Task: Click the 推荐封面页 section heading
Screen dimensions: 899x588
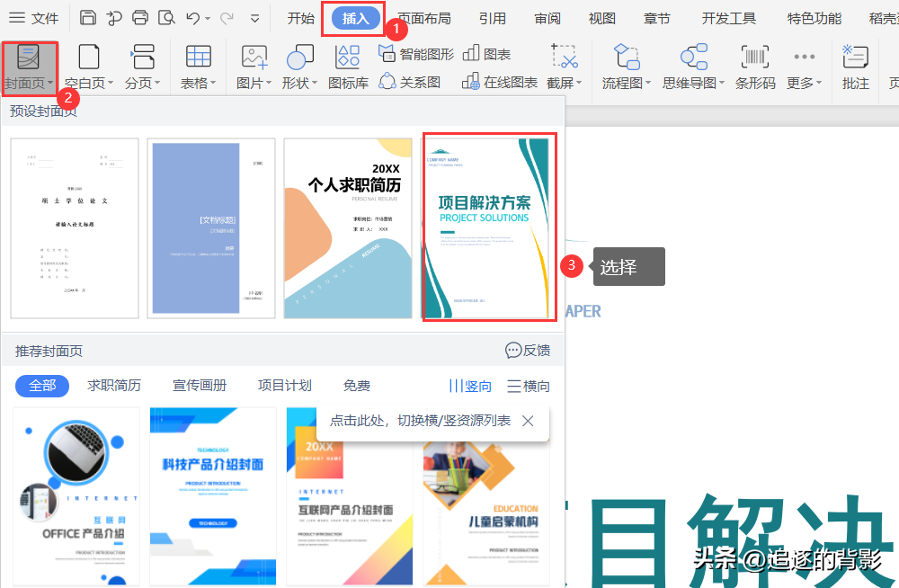Action: click(49, 351)
